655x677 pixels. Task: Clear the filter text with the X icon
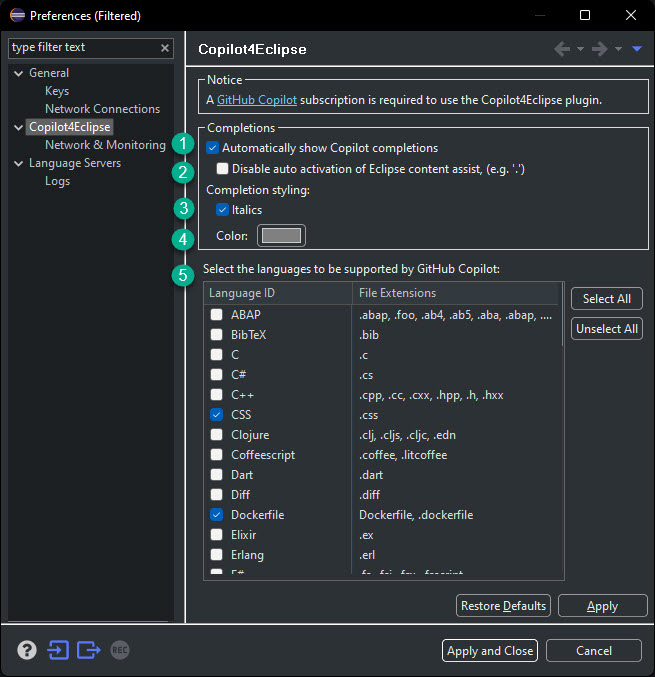pos(165,48)
